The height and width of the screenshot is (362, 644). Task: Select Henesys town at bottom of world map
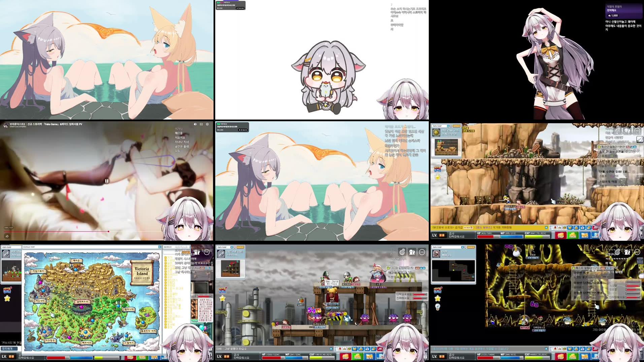87,342
